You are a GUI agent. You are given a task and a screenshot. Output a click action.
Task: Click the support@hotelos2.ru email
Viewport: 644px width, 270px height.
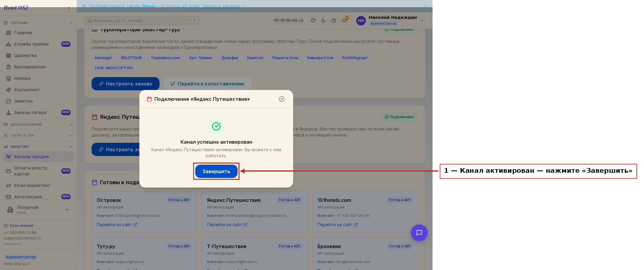point(22,238)
